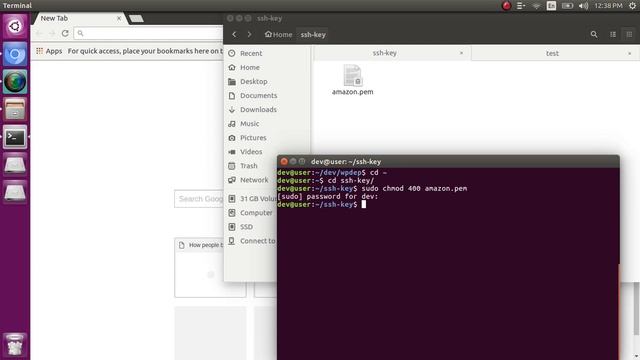
Task: Open a new browser tab button
Action: click(x=136, y=19)
